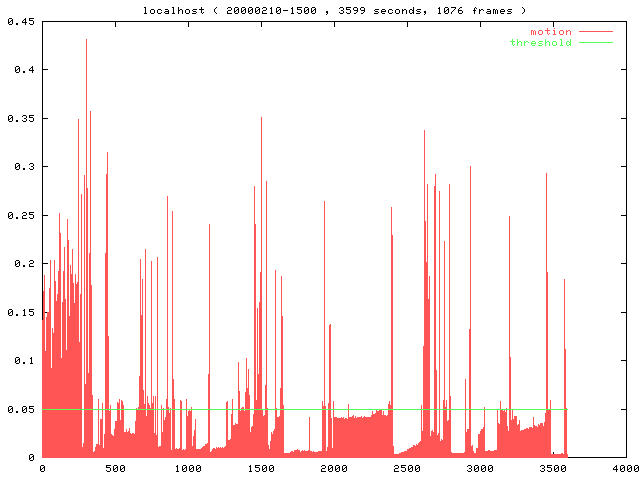
Task: Click the 2500 x-axis tick label
Action: [x=407, y=468]
